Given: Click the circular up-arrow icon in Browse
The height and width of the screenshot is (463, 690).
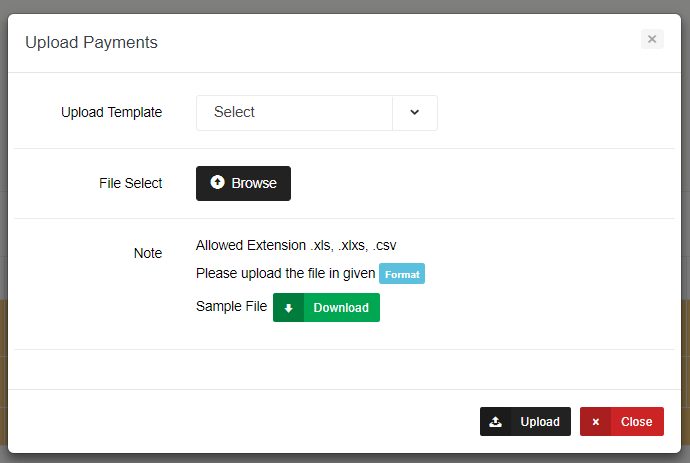Looking at the screenshot, I should point(218,183).
